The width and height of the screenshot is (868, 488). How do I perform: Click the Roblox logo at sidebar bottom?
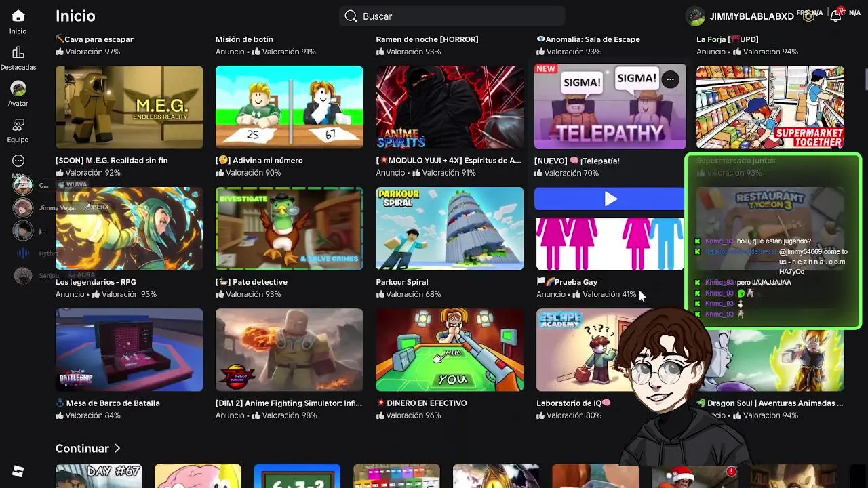click(18, 472)
